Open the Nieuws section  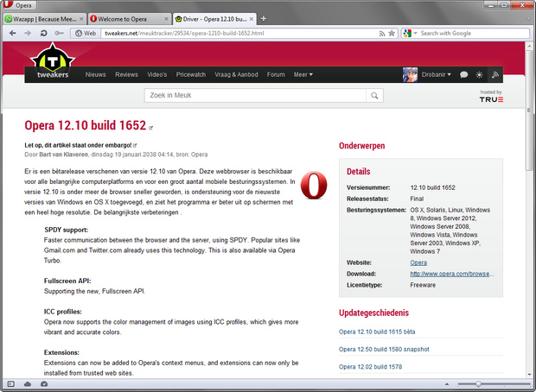[95, 74]
